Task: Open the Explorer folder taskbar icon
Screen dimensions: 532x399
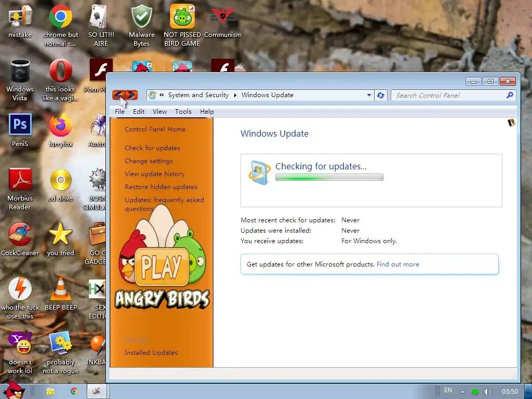Action: [50, 391]
